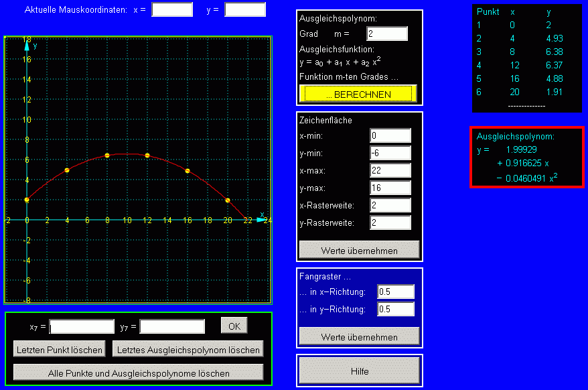
Task: Click Fangraster x-Richtung input field
Action: 395,291
